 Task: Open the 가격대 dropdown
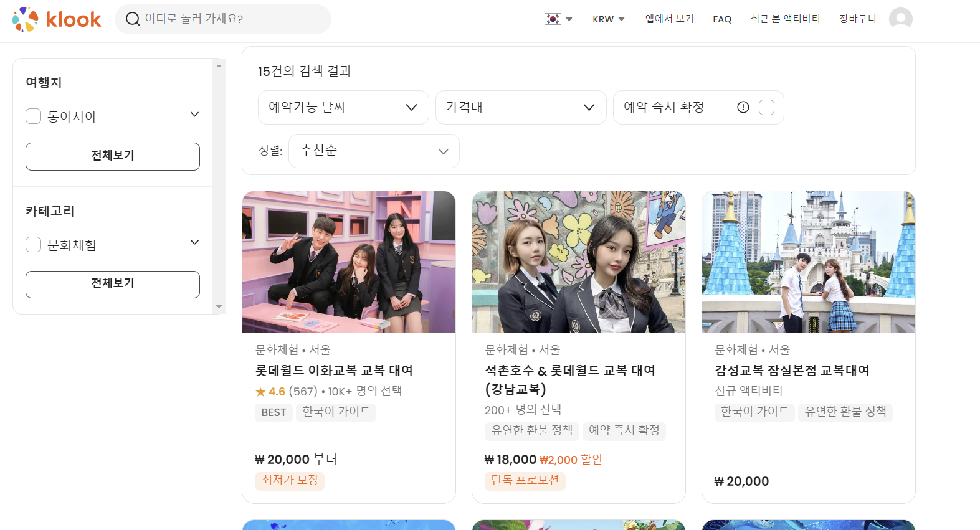pos(521,107)
